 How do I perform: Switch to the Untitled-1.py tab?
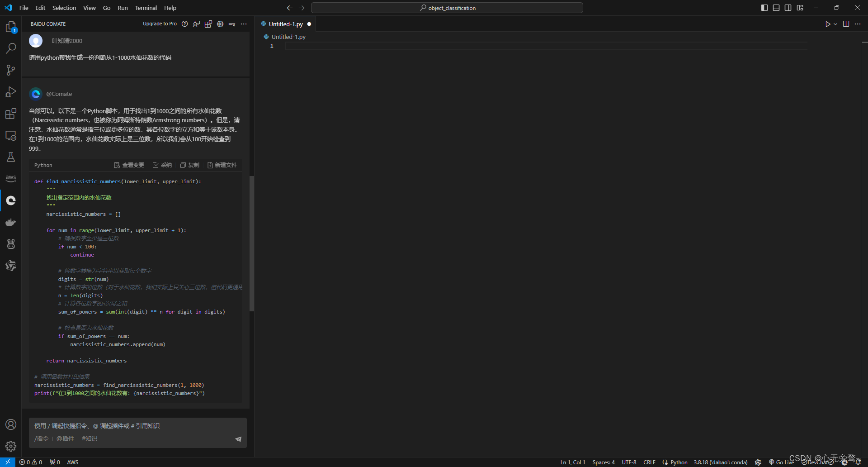285,24
